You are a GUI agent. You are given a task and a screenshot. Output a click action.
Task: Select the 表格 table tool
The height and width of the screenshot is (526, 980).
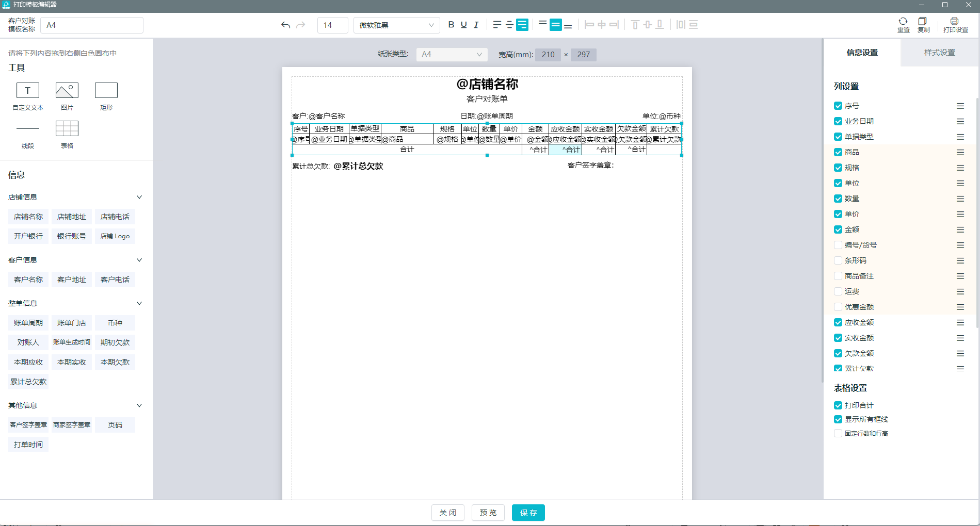click(x=67, y=135)
